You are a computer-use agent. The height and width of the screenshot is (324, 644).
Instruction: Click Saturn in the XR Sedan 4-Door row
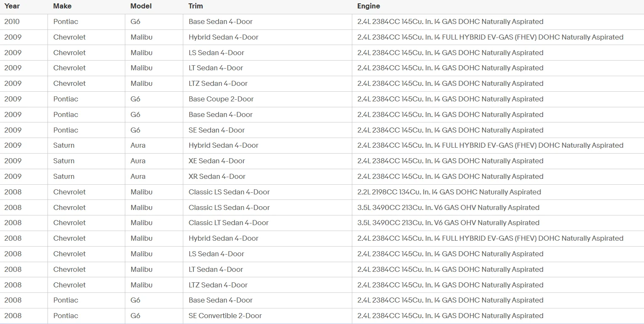click(64, 177)
